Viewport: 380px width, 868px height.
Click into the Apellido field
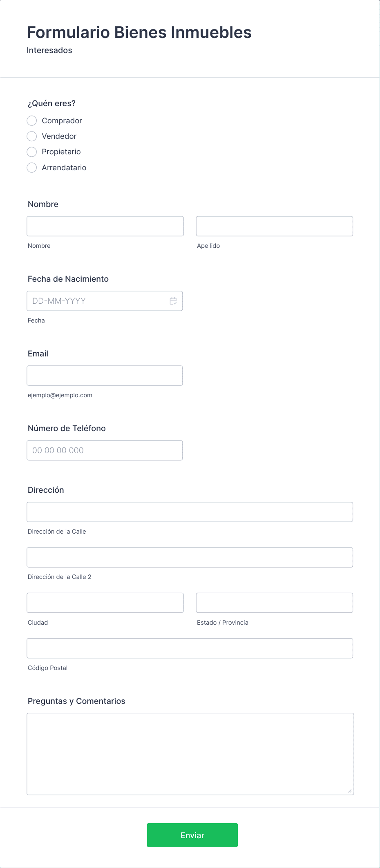click(x=275, y=226)
